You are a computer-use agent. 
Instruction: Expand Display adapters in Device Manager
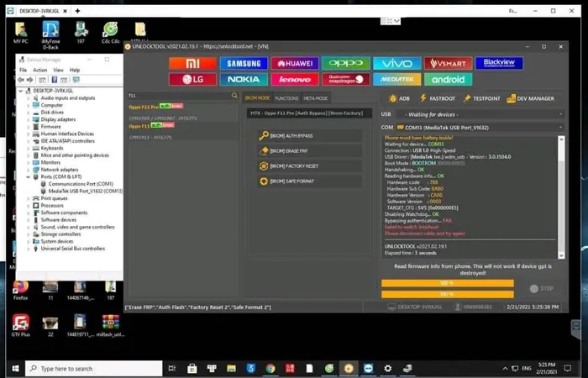(x=28, y=119)
